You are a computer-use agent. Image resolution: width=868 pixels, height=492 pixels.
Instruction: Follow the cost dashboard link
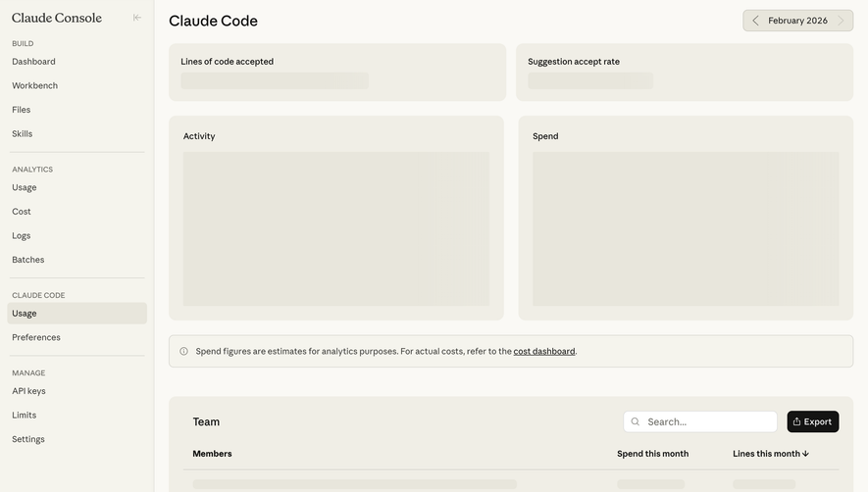coord(544,351)
